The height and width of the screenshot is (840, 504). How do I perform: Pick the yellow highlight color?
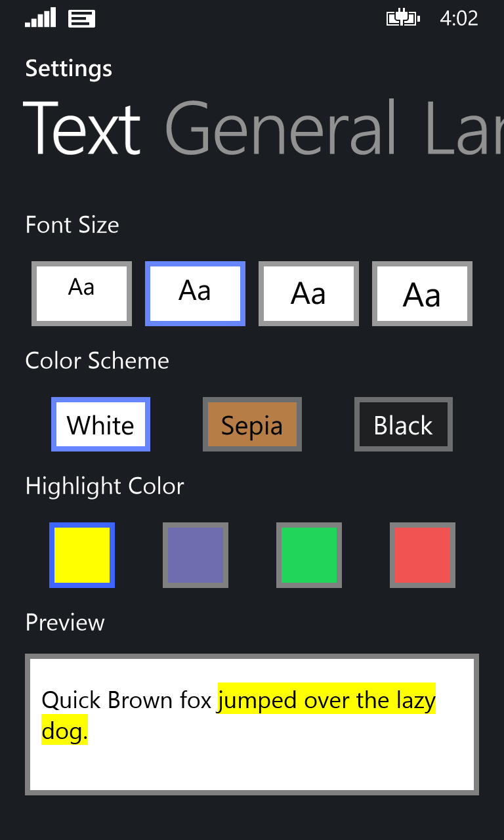coord(82,555)
